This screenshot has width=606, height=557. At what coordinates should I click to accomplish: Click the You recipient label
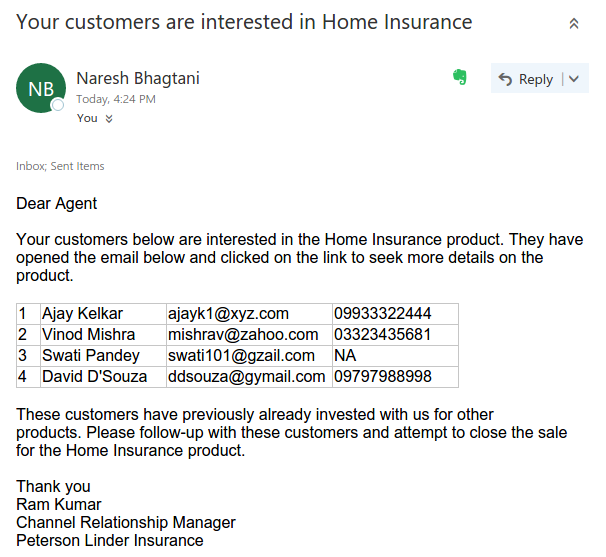[x=87, y=118]
